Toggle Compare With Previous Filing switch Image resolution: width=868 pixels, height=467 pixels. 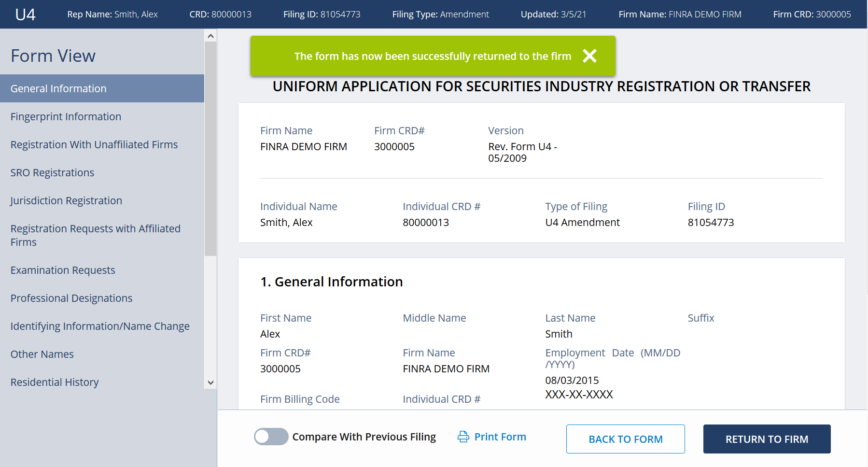point(271,437)
